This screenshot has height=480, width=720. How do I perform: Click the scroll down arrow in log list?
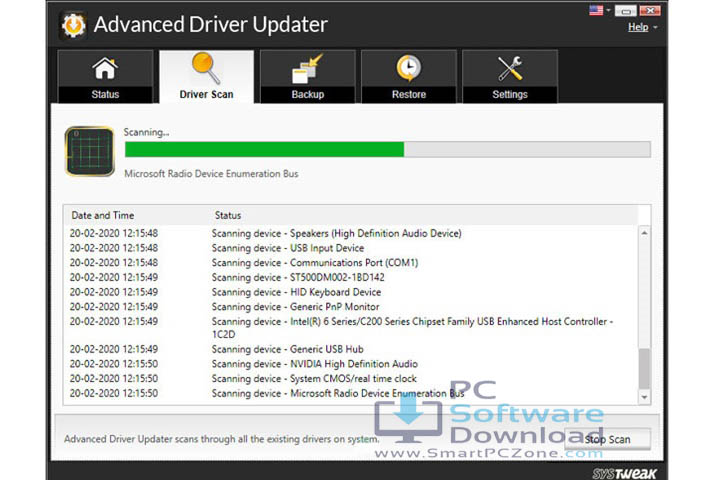pyautogui.click(x=644, y=397)
